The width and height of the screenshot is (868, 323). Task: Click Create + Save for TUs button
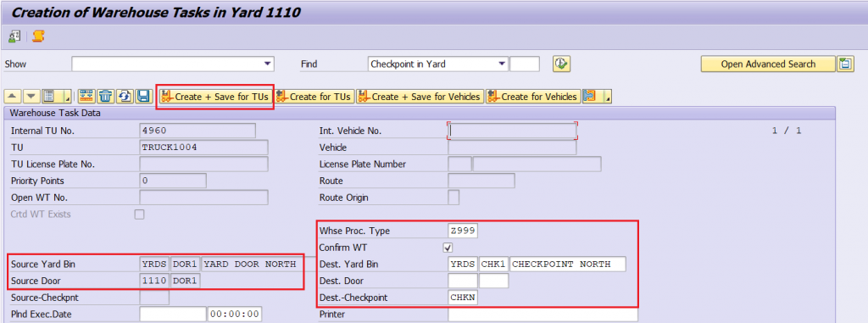coord(215,97)
